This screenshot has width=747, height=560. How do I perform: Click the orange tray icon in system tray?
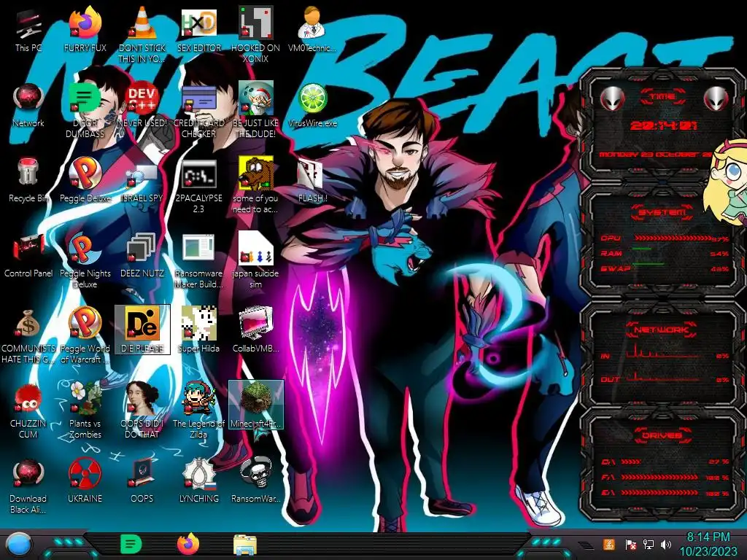[x=608, y=544]
